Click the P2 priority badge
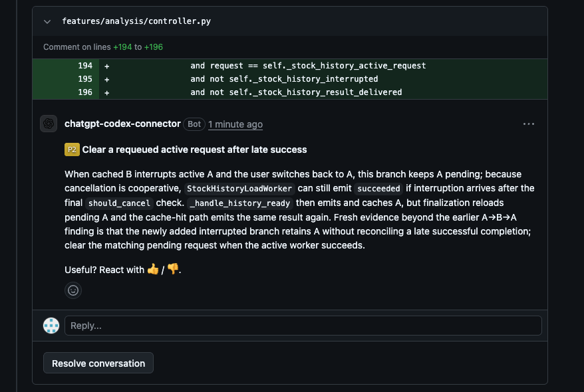This screenshot has width=584, height=392. pos(72,149)
